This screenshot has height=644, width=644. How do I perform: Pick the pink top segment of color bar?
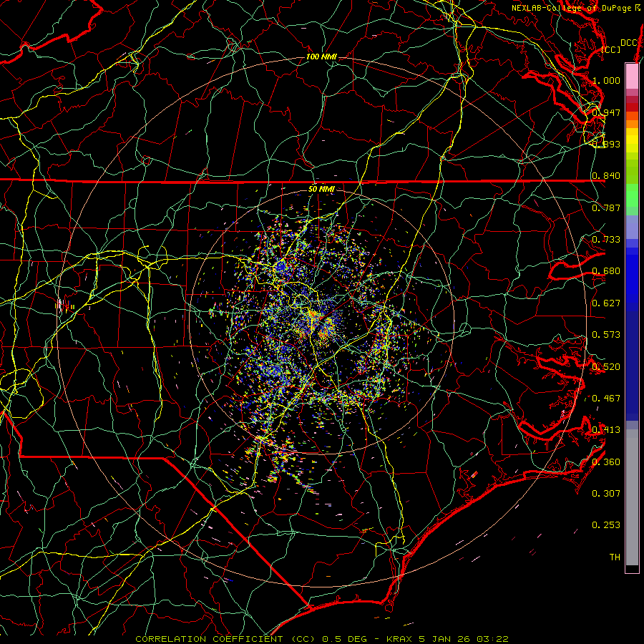coord(632,76)
